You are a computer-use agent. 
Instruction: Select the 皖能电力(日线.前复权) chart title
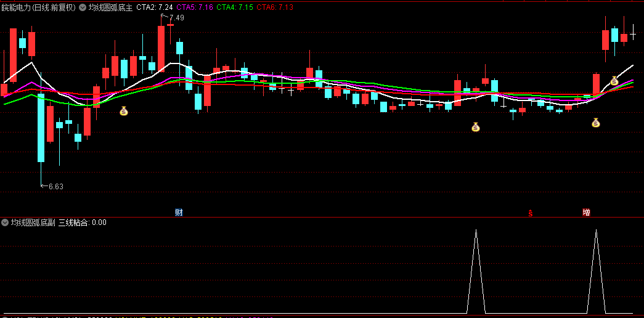pyautogui.click(x=39, y=7)
